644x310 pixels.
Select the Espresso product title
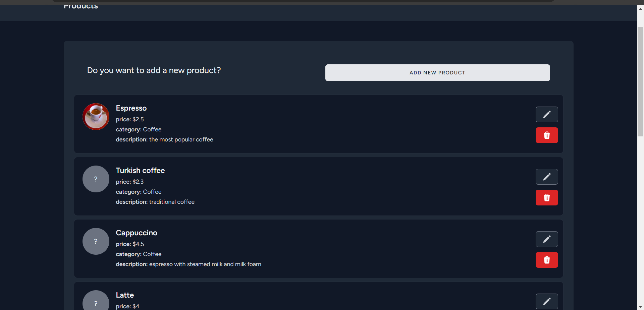(131, 108)
